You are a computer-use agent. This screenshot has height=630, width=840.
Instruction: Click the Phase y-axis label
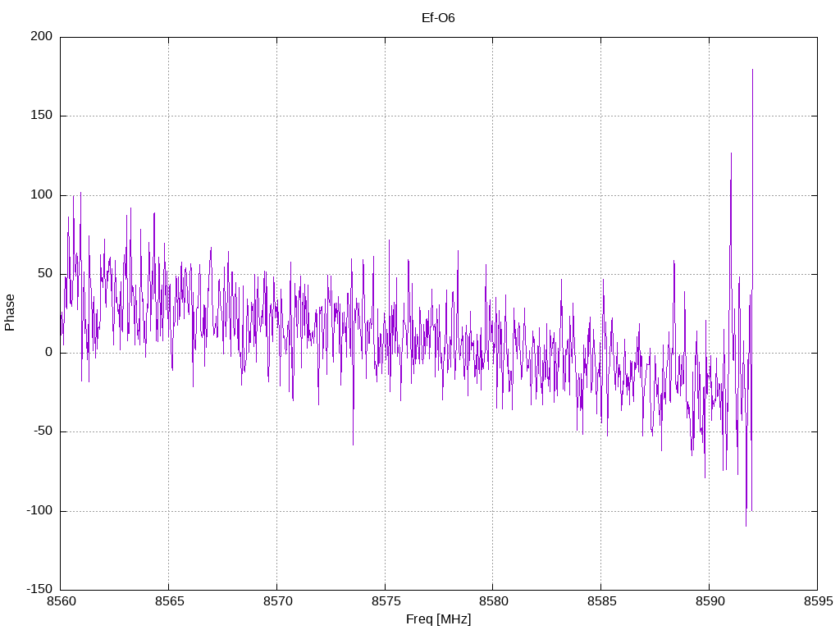click(x=10, y=313)
